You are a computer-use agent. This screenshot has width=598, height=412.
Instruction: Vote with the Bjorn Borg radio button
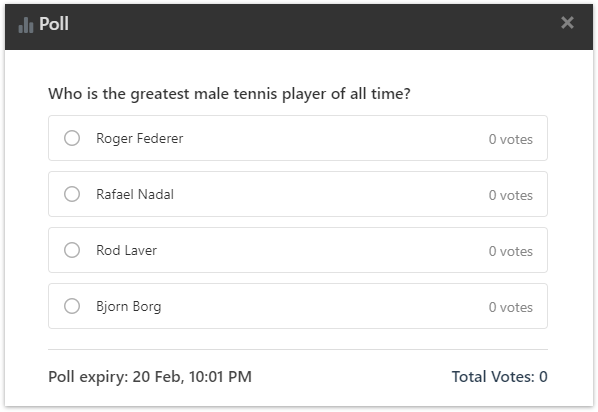[72, 306]
